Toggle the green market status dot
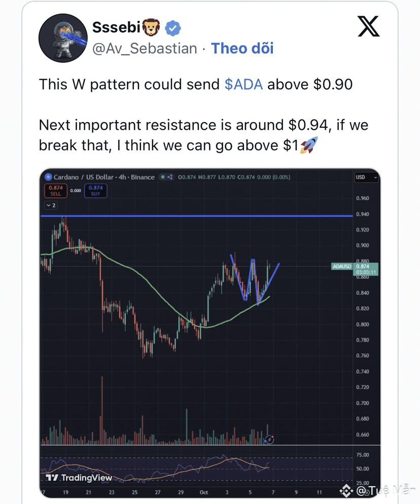The height and width of the screenshot is (504, 420). click(163, 177)
